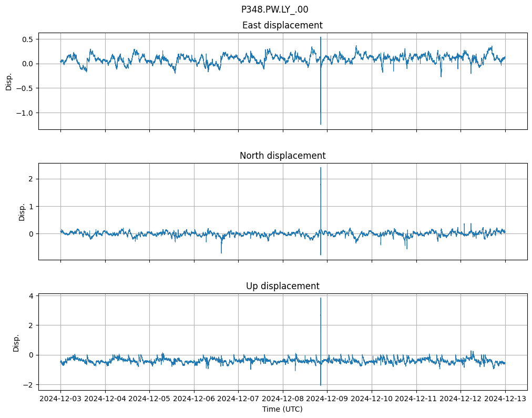Select the East displacement subplot title

(282, 25)
